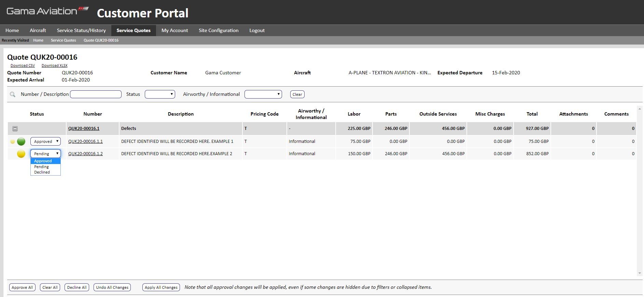
Task: Open the Approved status dropdown for QUK20-00016.1.1
Action: (45, 141)
